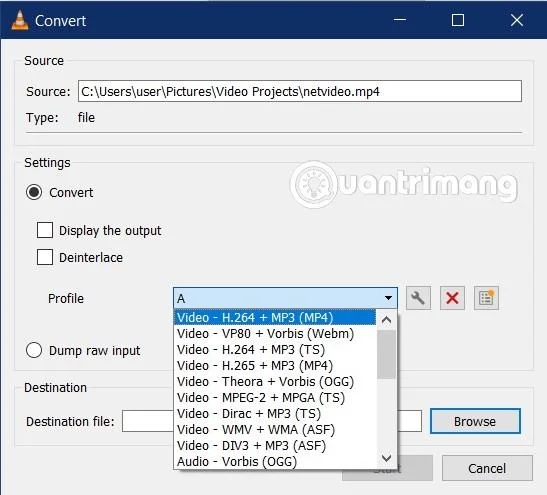The width and height of the screenshot is (547, 495).
Task: Click the profile list scroll down arrow
Action: (x=386, y=458)
